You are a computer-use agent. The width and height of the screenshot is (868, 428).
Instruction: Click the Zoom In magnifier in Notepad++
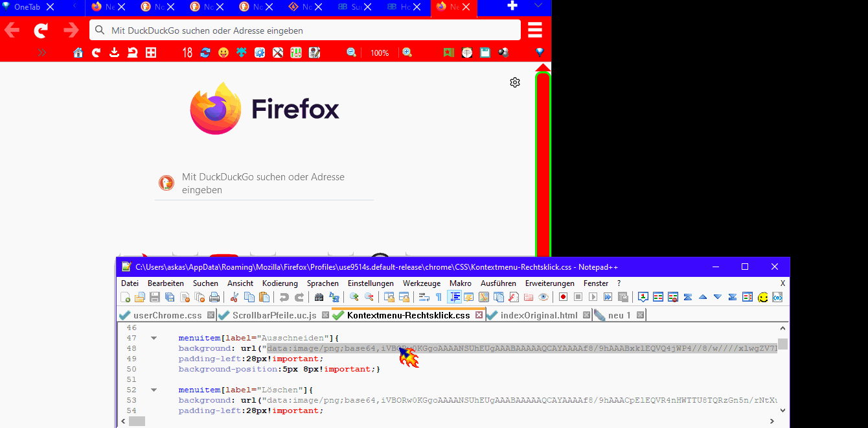(x=354, y=297)
